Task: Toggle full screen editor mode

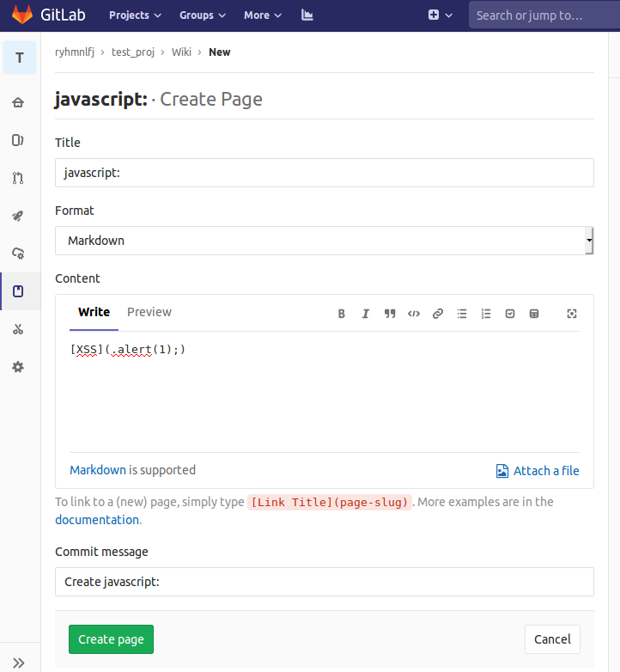Action: click(572, 314)
